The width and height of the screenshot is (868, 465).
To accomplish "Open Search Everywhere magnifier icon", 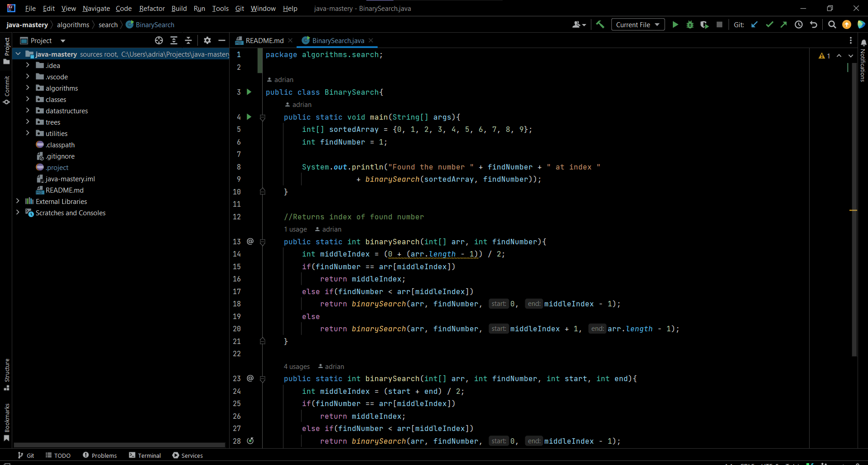I will pos(832,24).
